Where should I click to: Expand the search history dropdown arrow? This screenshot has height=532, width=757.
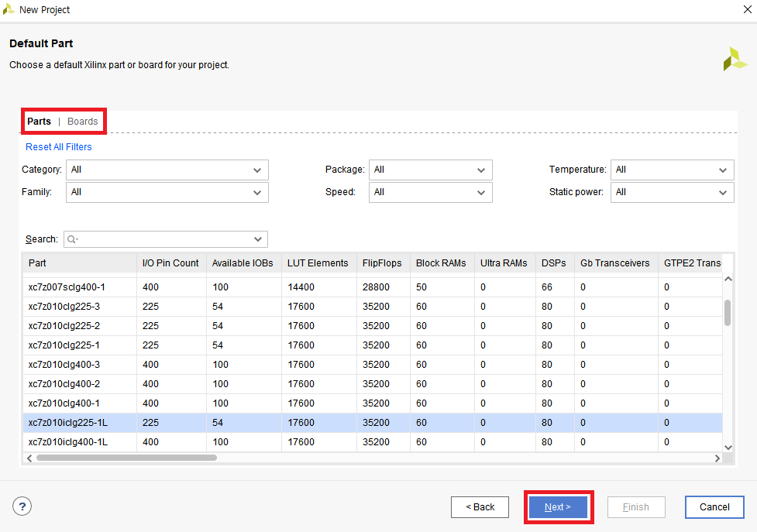coord(258,239)
